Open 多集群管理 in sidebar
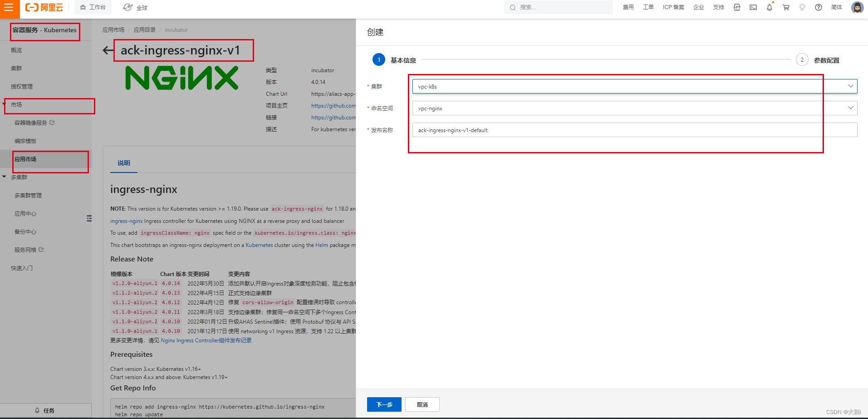The width and height of the screenshot is (868, 419). (x=28, y=196)
